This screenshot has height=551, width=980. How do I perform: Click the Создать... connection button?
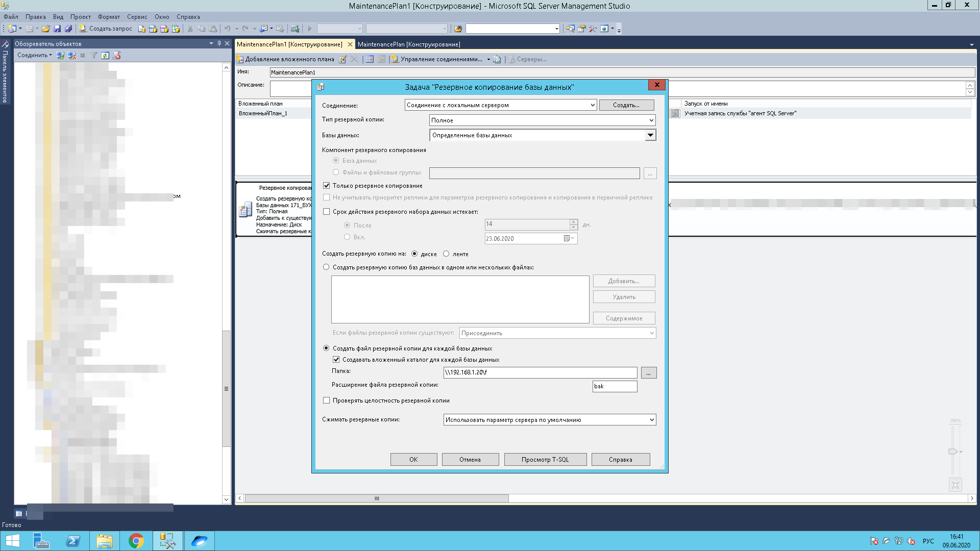pyautogui.click(x=626, y=105)
